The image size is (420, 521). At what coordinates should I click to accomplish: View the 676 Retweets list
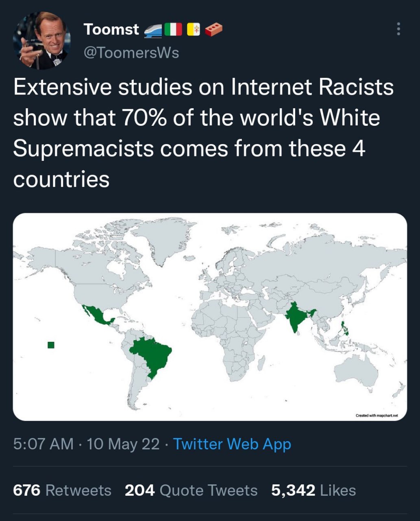(62, 490)
